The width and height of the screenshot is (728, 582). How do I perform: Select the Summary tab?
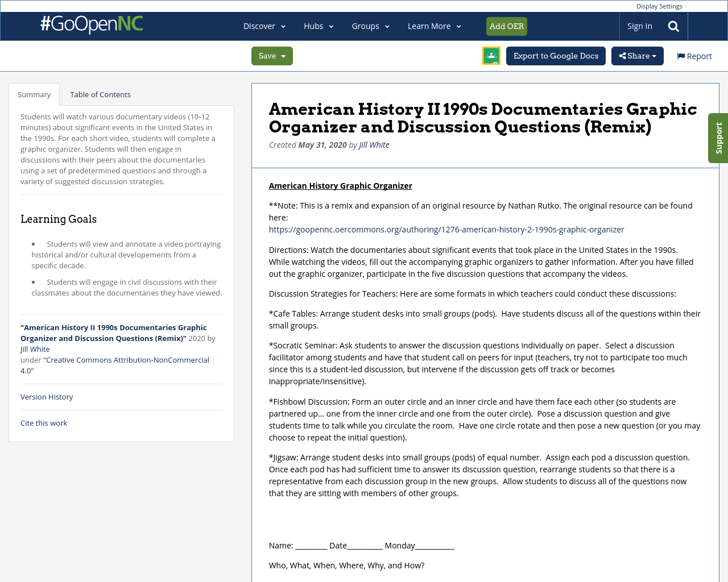(x=34, y=94)
